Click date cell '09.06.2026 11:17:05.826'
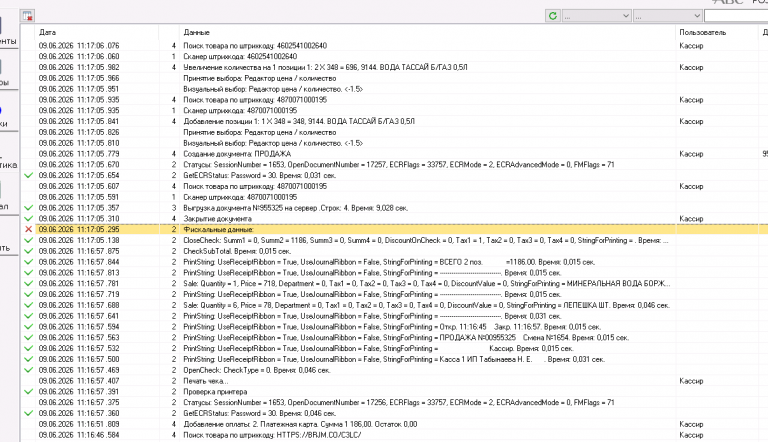The image size is (768, 442). [x=79, y=132]
